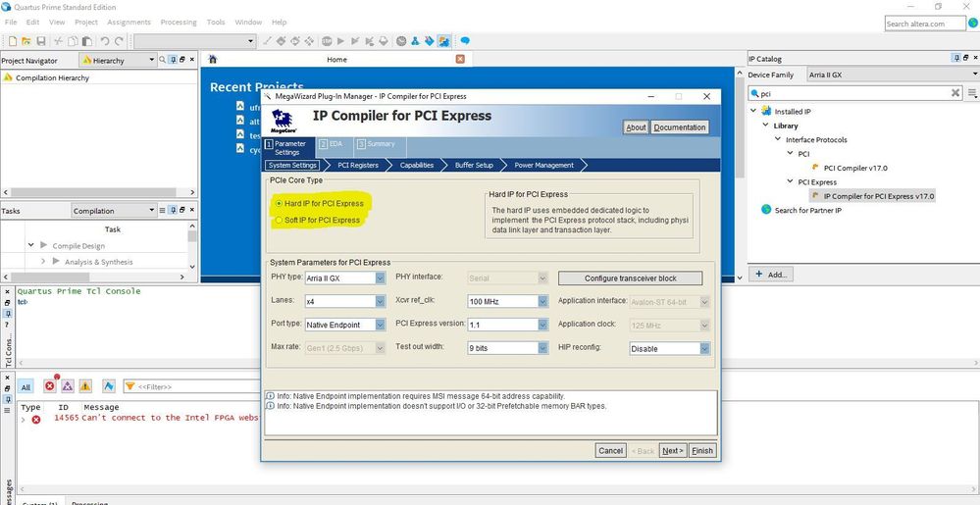Screen dimensions: 980x505
Task: Clear the IP Catalog search text
Action: (x=955, y=93)
